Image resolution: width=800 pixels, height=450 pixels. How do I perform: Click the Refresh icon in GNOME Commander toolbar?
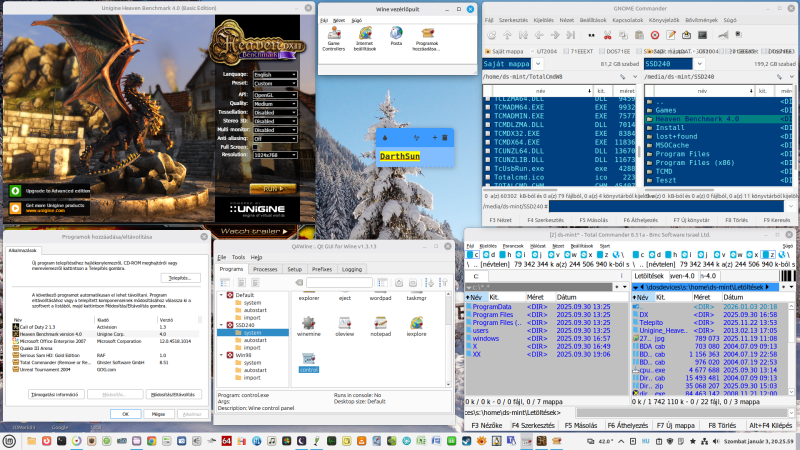coord(491,35)
